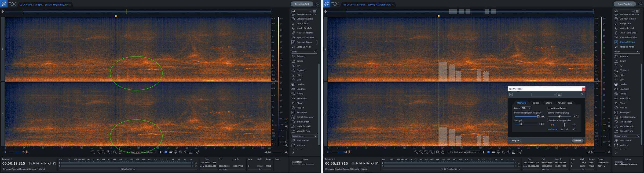Open the Spectral Repair preset dropdown

544,95
